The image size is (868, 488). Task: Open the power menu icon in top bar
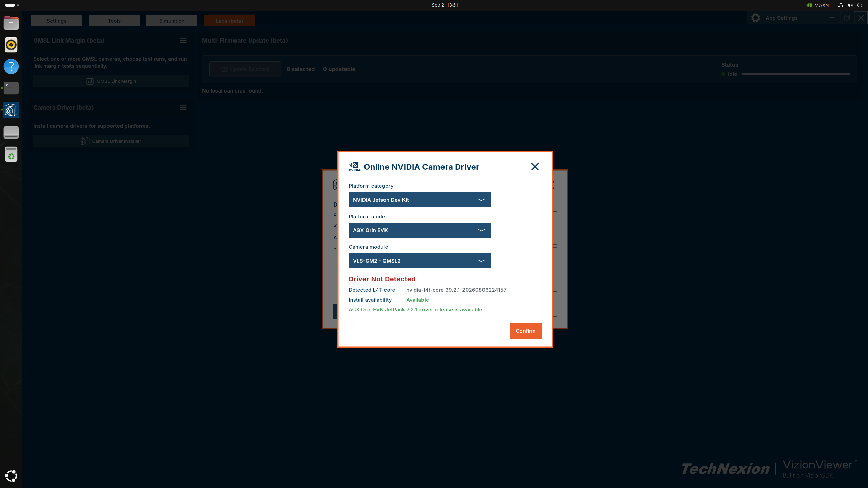tap(860, 5)
